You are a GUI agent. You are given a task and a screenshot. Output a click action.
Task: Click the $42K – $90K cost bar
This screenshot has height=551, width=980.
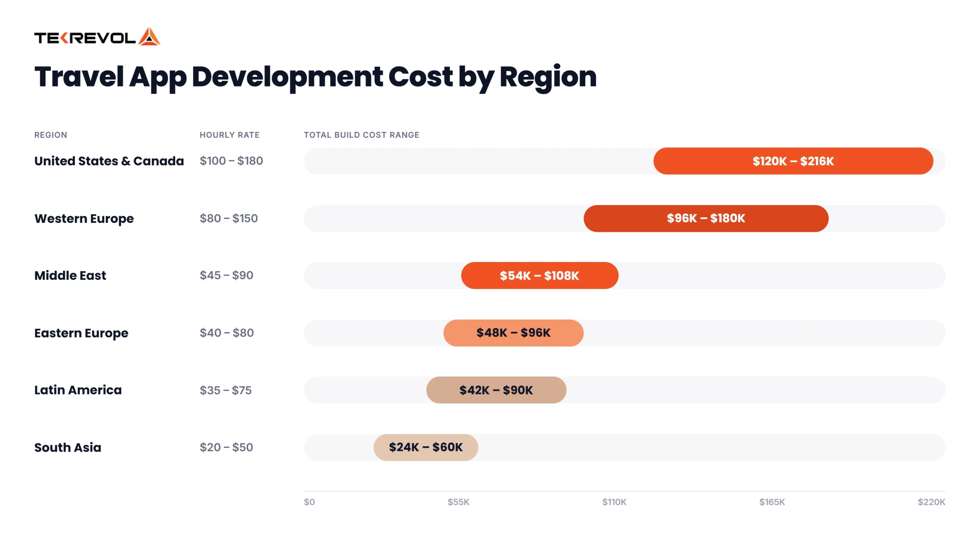click(x=496, y=390)
